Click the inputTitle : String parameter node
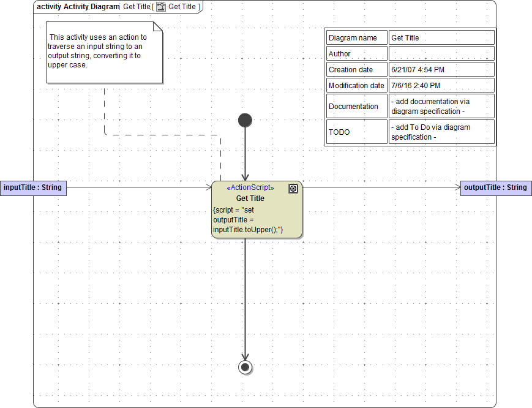Viewport: 532px width, 408px height. click(33, 188)
